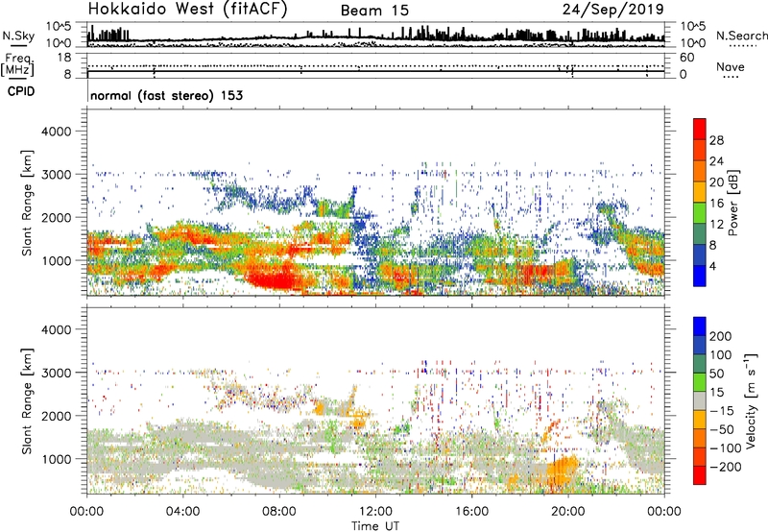Click the "4000" tick of the power panel
This screenshot has width=768, height=532.
click(56, 132)
